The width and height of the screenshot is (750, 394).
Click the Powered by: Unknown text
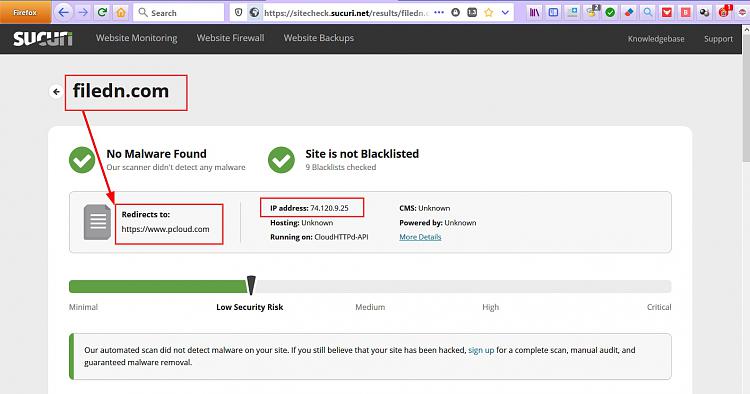[438, 222]
